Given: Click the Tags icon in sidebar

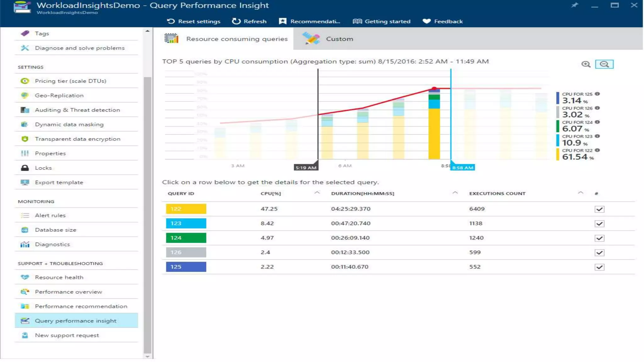Looking at the screenshot, I should 25,33.
